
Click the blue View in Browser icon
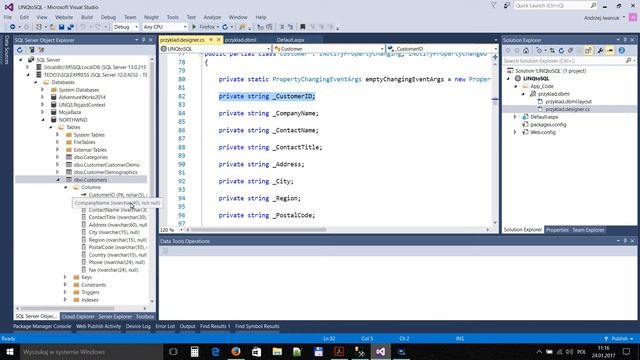tap(622, 51)
